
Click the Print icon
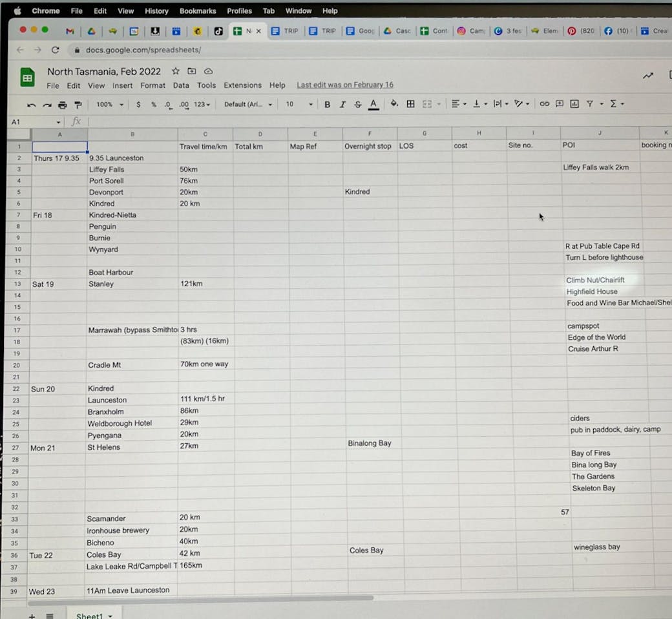click(62, 105)
